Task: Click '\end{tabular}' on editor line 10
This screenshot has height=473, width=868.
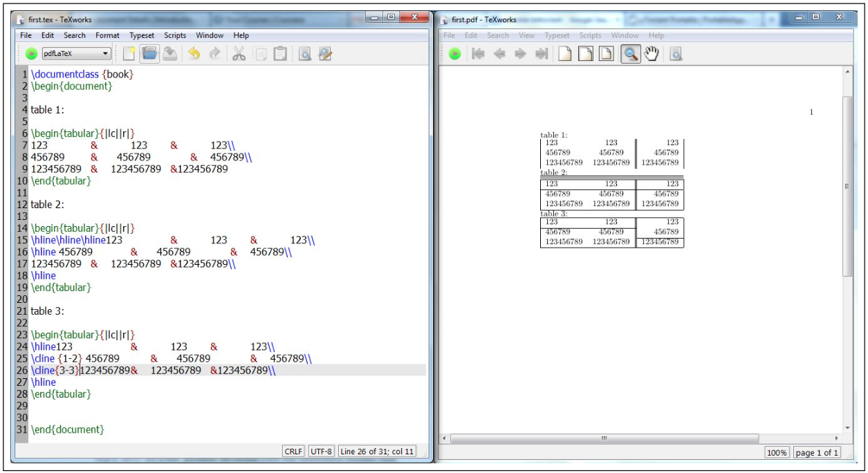Action: pos(61,180)
